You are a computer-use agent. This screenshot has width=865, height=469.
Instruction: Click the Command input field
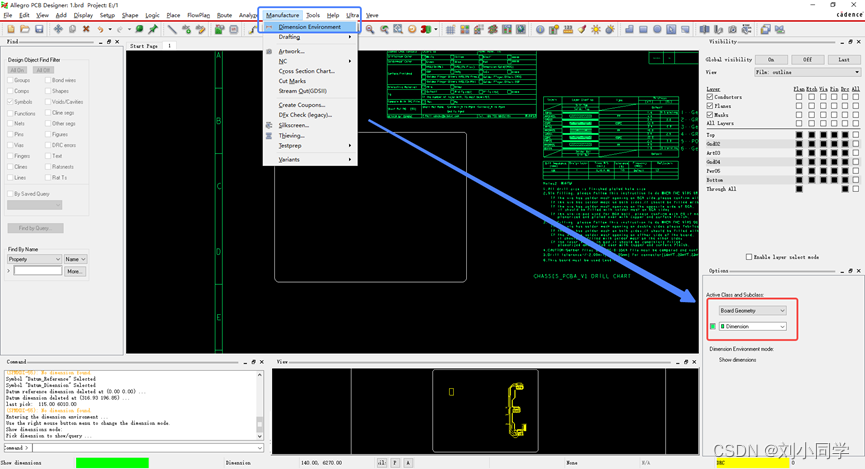140,448
